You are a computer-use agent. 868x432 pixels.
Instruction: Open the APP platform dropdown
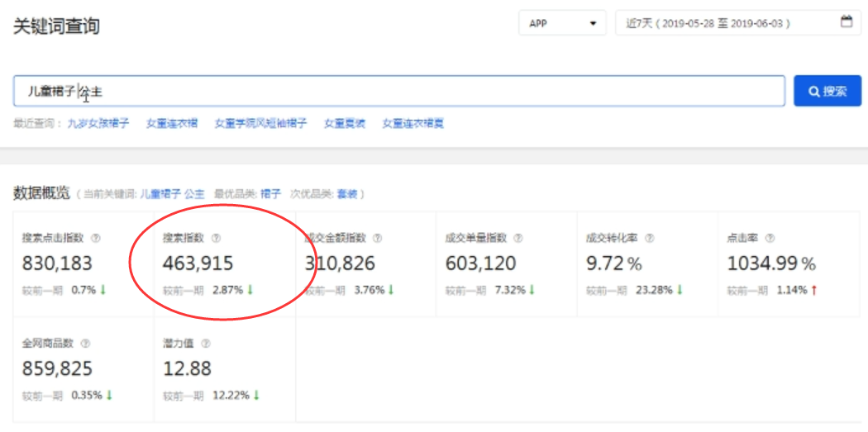pyautogui.click(x=562, y=23)
